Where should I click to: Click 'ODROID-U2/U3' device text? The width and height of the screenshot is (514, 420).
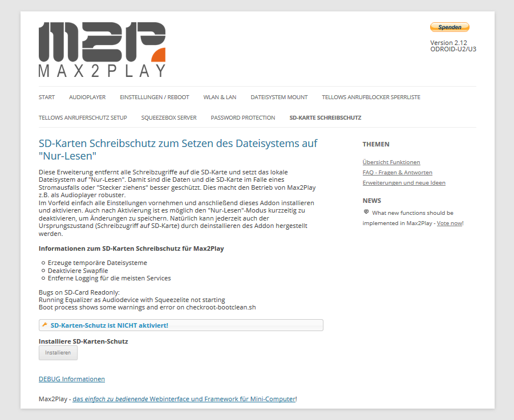point(453,49)
